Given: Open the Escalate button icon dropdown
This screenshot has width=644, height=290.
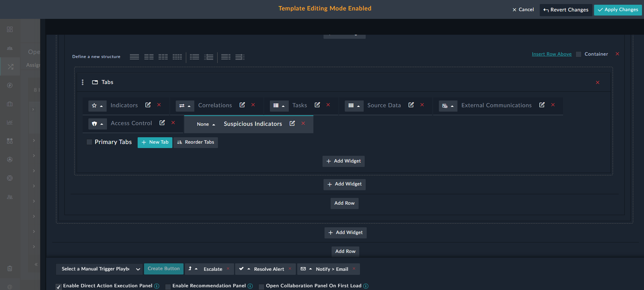Looking at the screenshot, I should (x=193, y=269).
